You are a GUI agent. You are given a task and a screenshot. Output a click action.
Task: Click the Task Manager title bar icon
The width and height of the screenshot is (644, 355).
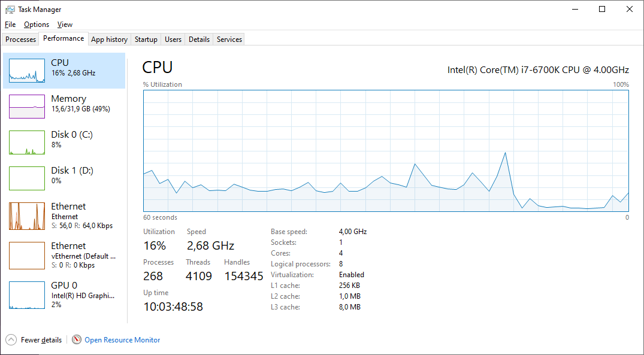point(10,9)
